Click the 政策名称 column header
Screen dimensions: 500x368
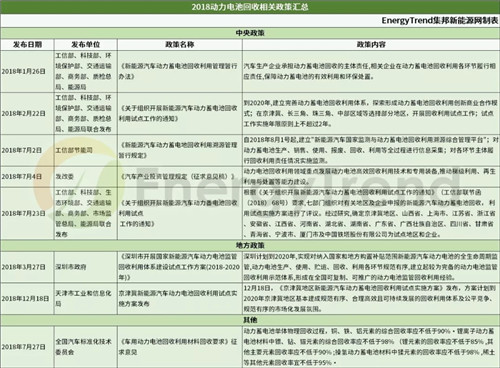coord(180,45)
